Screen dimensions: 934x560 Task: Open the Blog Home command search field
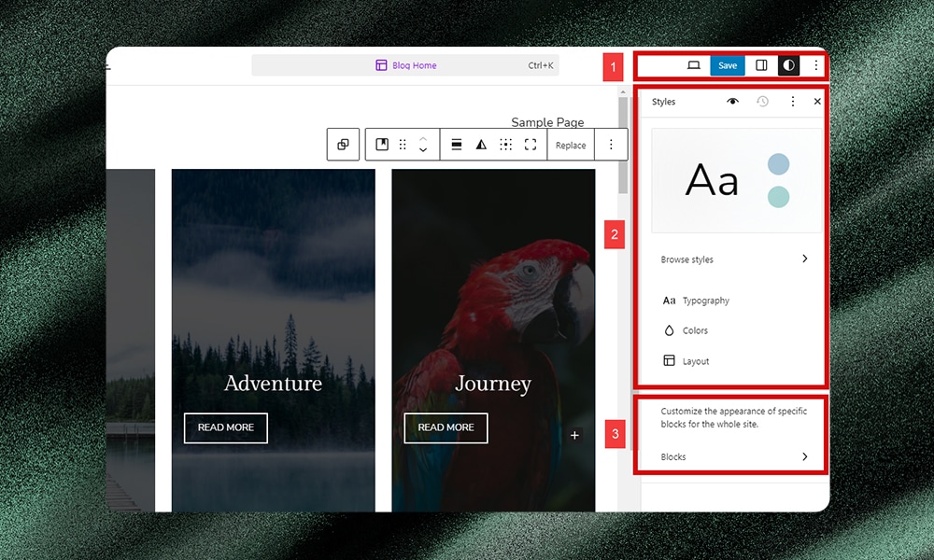tap(407, 65)
